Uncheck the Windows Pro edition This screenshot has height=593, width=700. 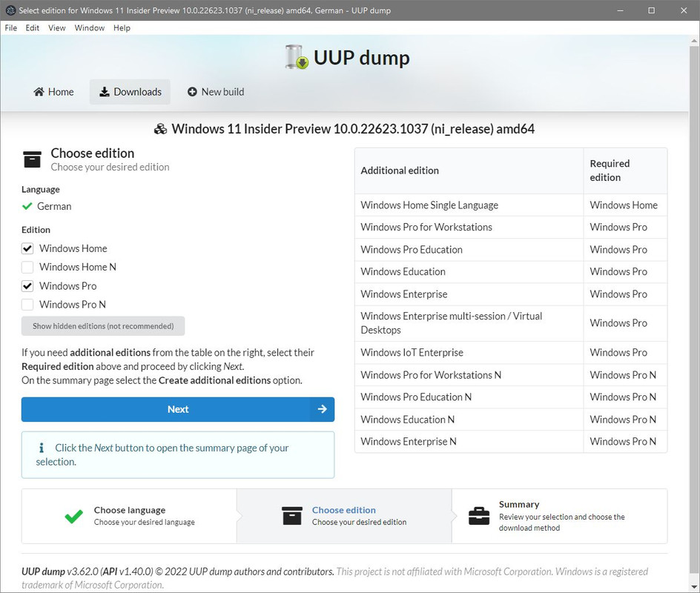(x=27, y=286)
